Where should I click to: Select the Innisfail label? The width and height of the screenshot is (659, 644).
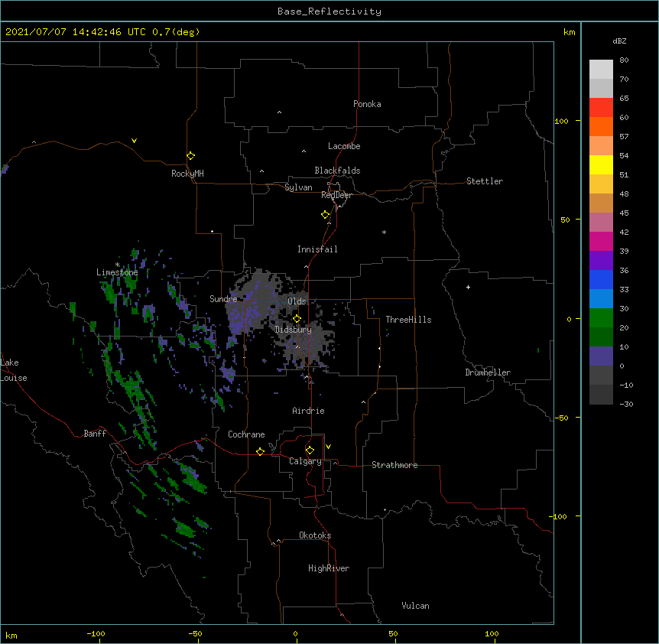[317, 249]
